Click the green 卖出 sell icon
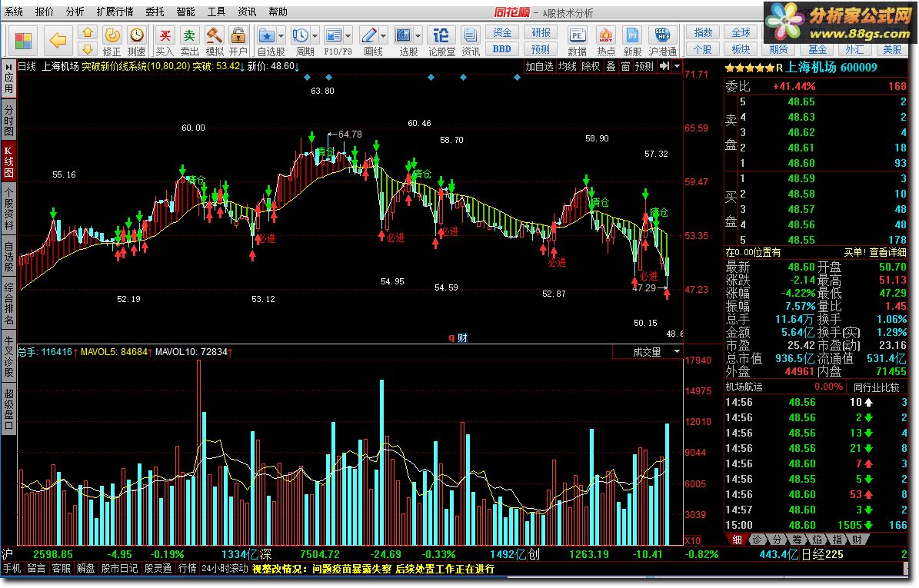The image size is (919, 588). [x=188, y=35]
